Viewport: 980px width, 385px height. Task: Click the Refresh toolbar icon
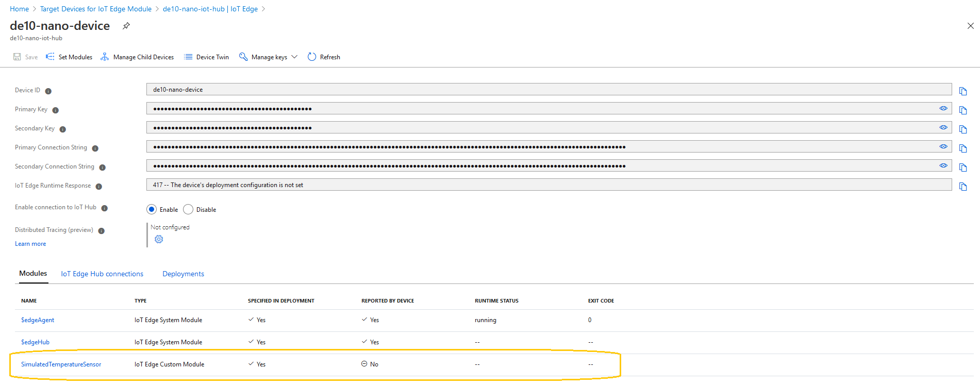click(312, 57)
